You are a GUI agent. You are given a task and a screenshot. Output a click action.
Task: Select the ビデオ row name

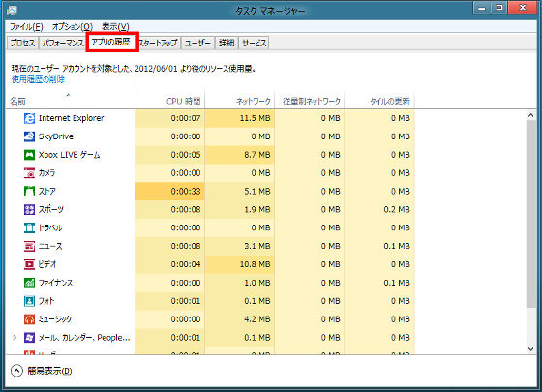47,264
